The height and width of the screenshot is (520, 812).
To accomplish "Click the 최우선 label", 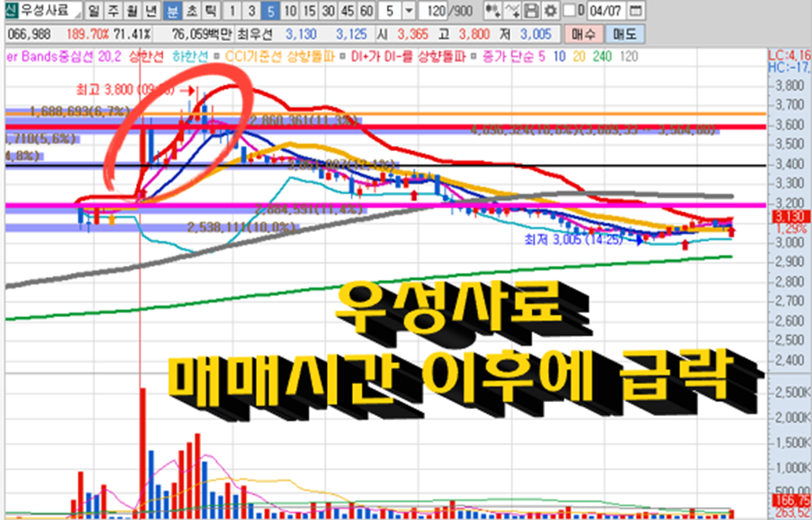I will 254,35.
